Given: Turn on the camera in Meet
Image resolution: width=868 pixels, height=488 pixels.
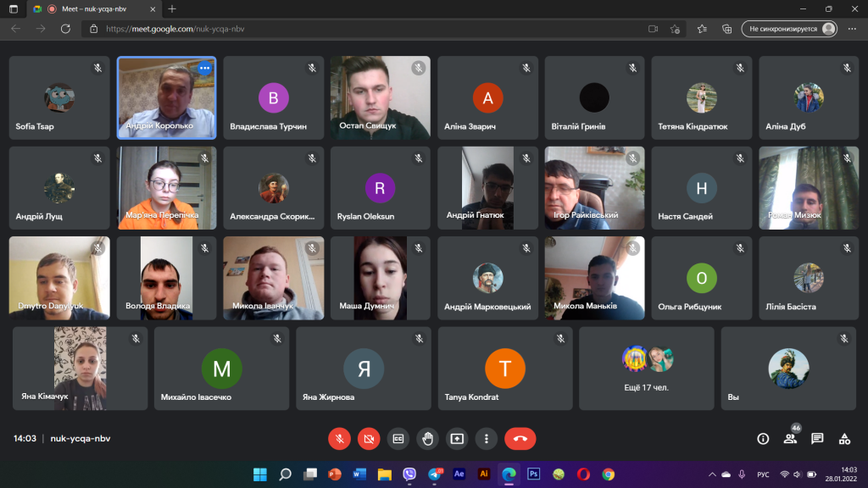Looking at the screenshot, I should (369, 438).
